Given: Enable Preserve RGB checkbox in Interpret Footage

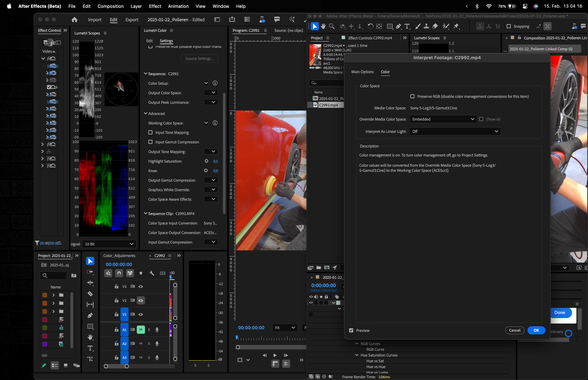Looking at the screenshot, I should coord(412,96).
